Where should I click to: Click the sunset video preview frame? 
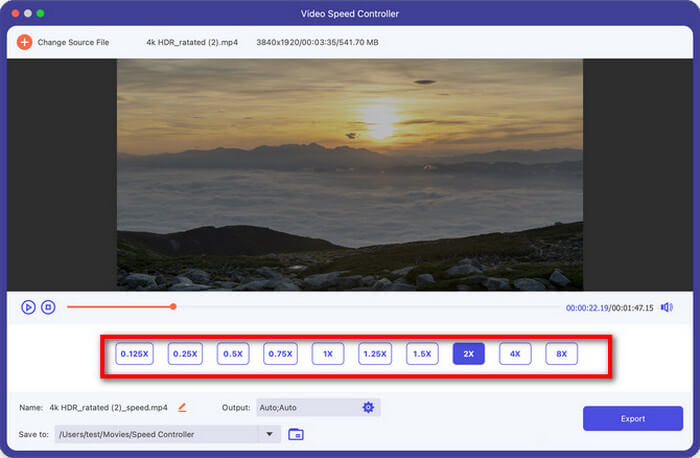[350, 175]
